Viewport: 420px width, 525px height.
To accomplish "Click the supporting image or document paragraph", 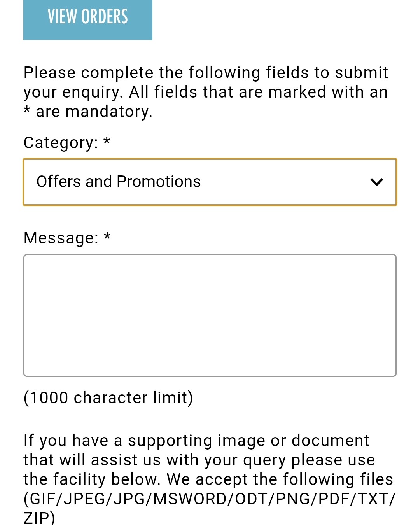I will click(210, 479).
